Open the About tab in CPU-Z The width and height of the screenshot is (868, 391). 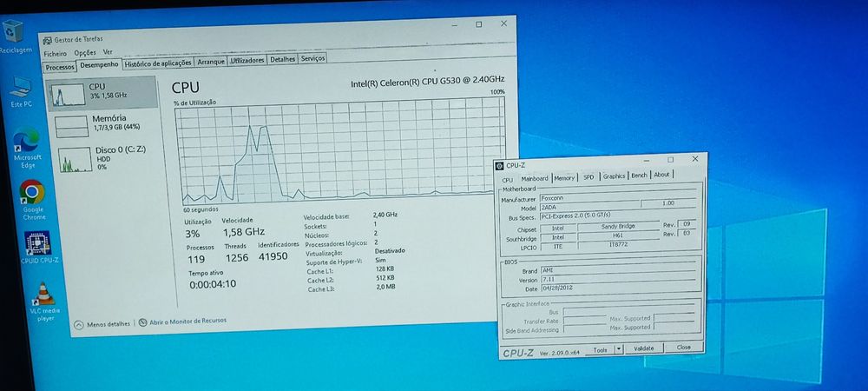661,175
